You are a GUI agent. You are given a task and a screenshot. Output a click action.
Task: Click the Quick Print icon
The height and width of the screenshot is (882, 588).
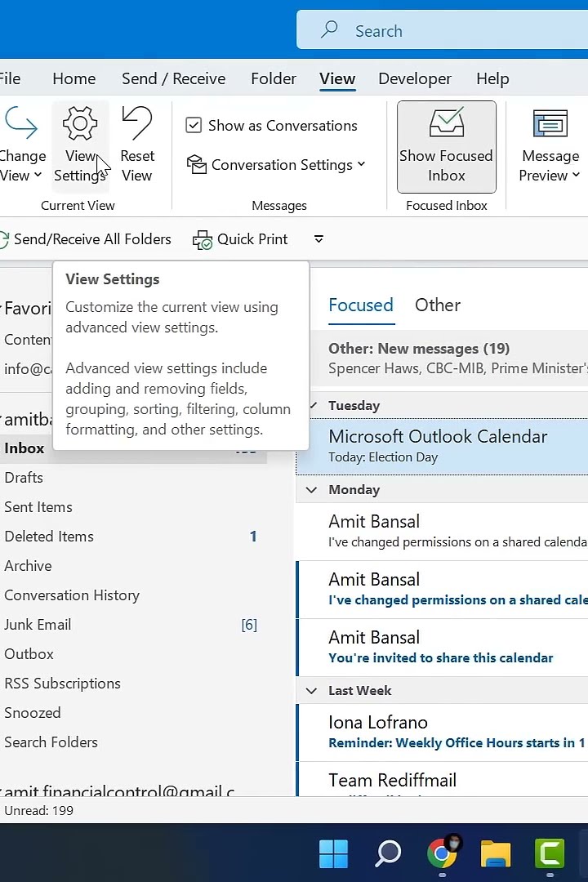[203, 239]
